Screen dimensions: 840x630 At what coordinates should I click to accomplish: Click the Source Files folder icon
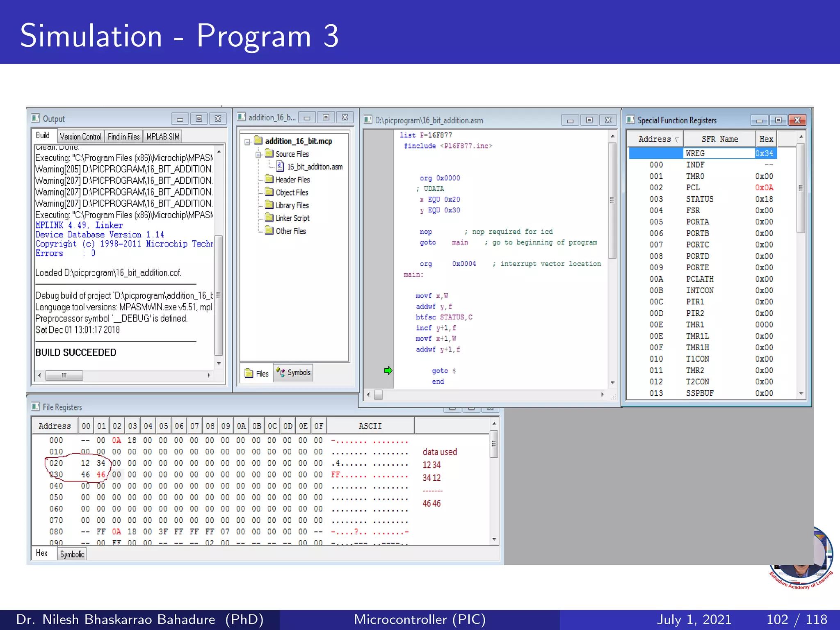coord(269,153)
